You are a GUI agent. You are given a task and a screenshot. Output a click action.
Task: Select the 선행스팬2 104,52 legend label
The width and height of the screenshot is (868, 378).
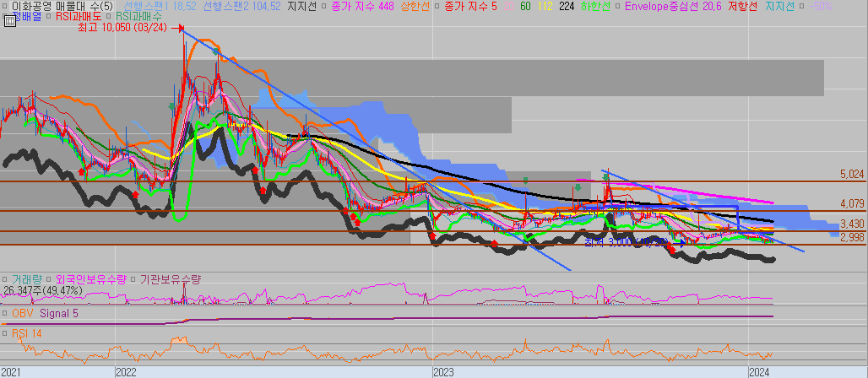coord(242,6)
